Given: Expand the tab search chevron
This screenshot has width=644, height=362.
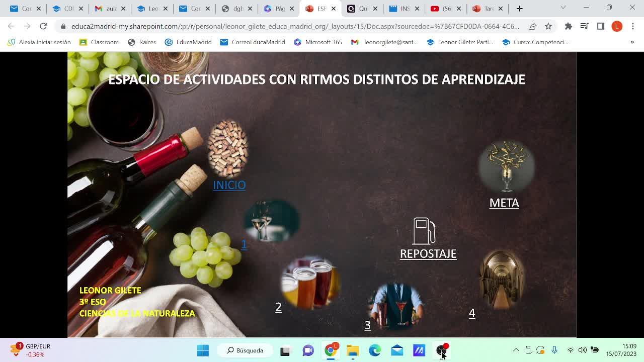Looking at the screenshot, I should (x=563, y=8).
